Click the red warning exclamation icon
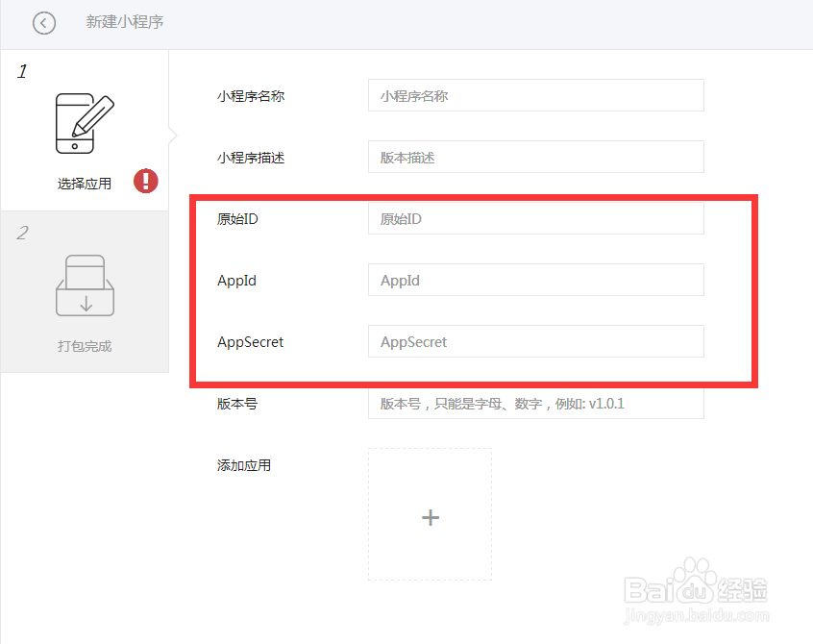The height and width of the screenshot is (644, 813). (146, 181)
